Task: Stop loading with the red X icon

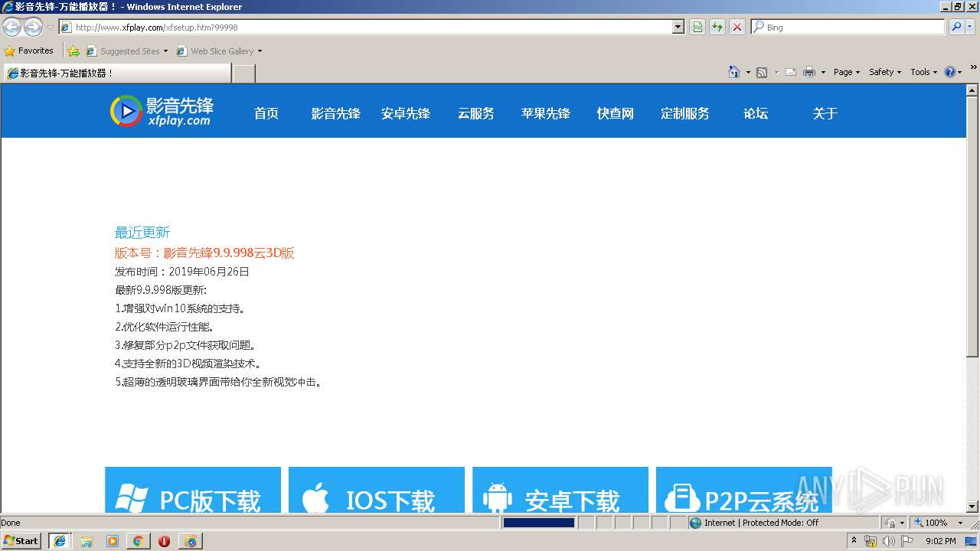Action: click(737, 27)
